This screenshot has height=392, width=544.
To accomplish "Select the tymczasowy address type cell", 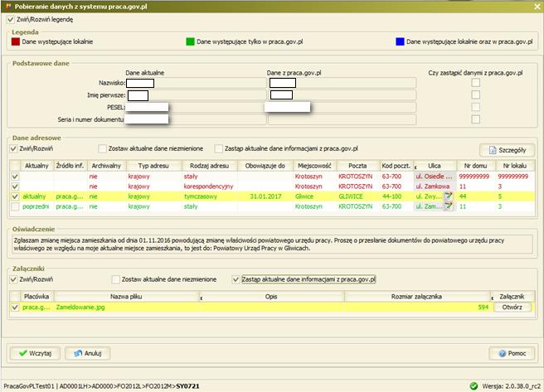I will [209, 196].
